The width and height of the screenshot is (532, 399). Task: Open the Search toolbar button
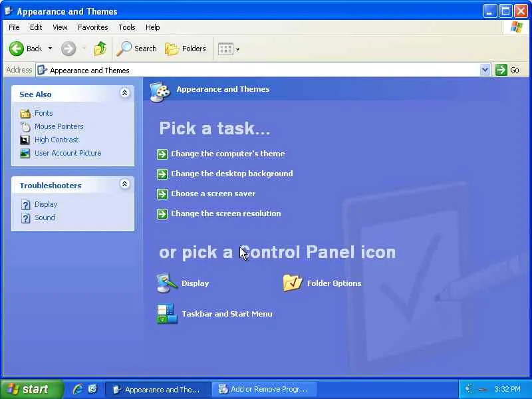137,49
